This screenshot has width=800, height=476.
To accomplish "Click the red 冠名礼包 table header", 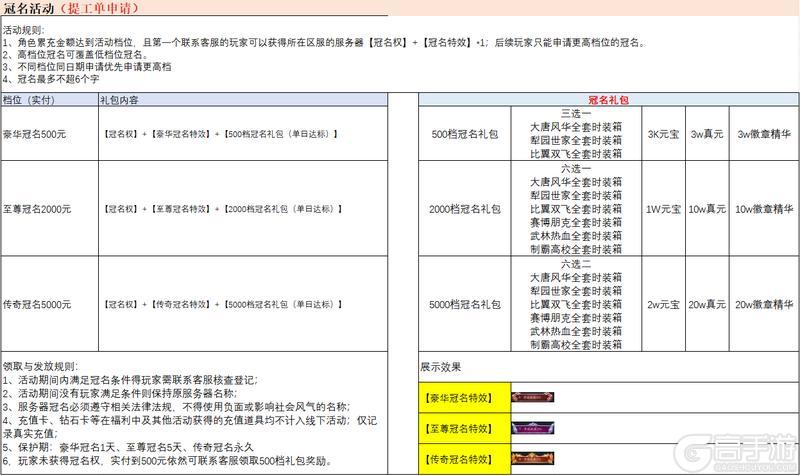I will (x=608, y=100).
